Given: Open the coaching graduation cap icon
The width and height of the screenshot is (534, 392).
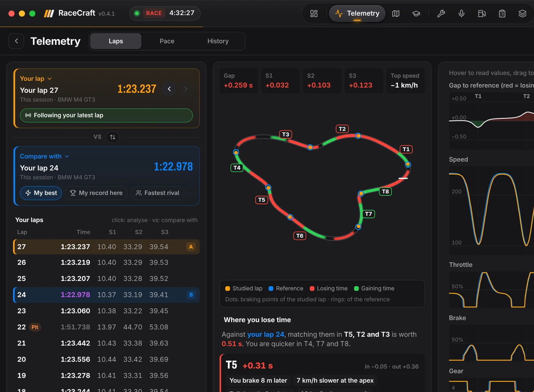Looking at the screenshot, I should 416,14.
